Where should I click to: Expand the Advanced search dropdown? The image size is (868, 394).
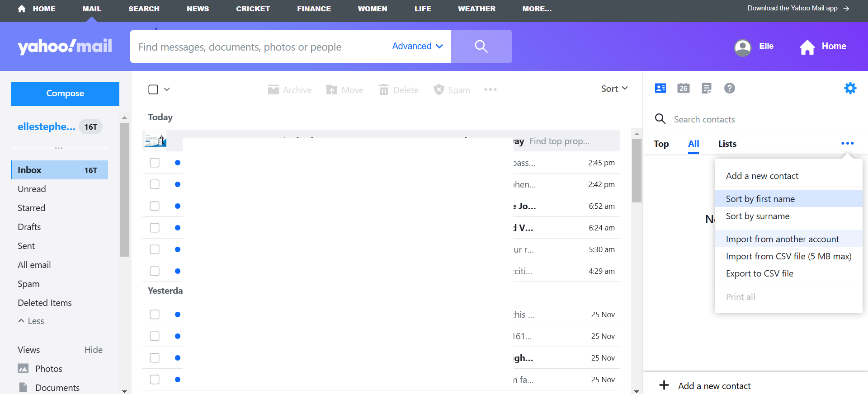coord(417,46)
